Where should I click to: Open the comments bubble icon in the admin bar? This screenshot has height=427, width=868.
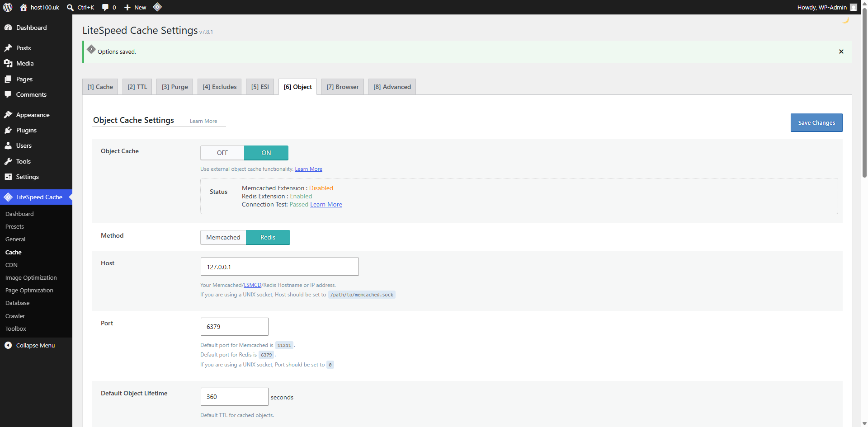[x=105, y=7]
